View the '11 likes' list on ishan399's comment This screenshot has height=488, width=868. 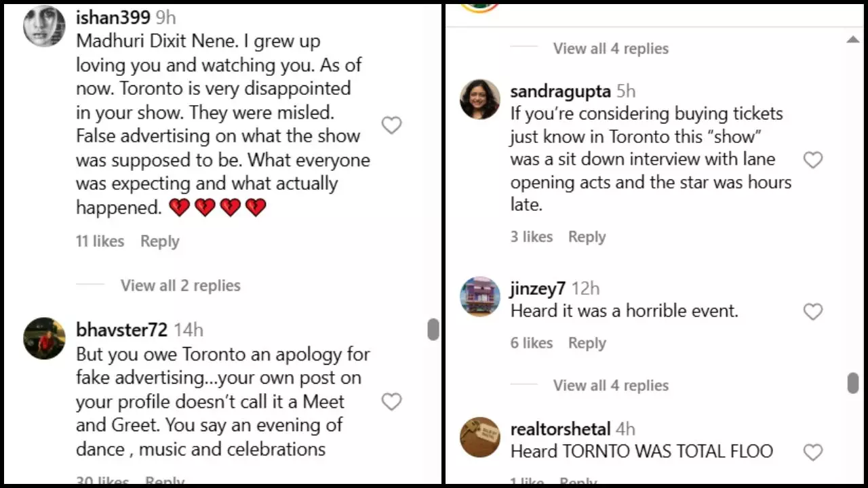[x=100, y=241]
